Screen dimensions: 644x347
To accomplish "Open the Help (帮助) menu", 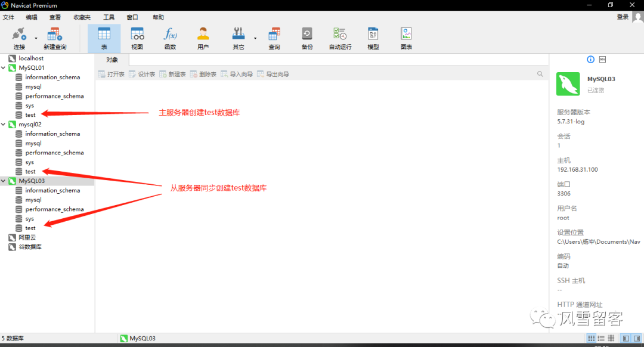I will [x=158, y=17].
